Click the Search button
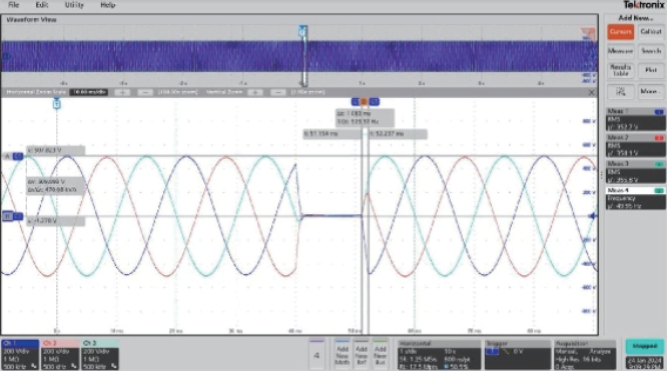 coord(651,51)
